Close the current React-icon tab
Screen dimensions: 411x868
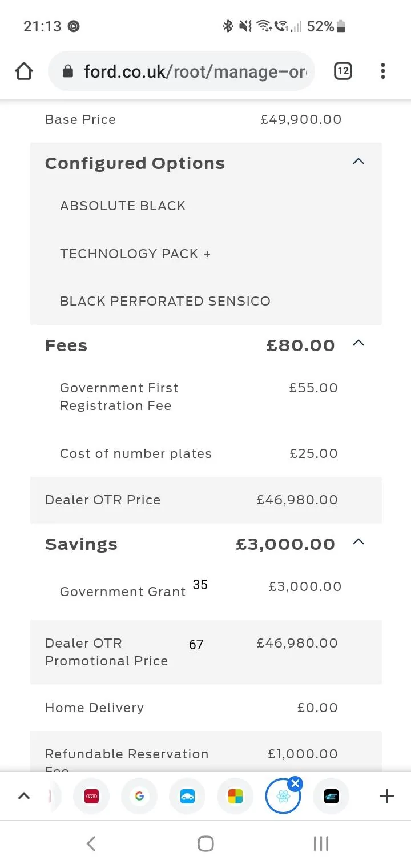[x=295, y=783]
